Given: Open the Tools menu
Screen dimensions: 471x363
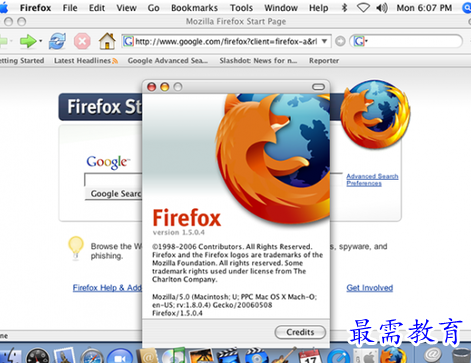Looking at the screenshot, I should [241, 8].
